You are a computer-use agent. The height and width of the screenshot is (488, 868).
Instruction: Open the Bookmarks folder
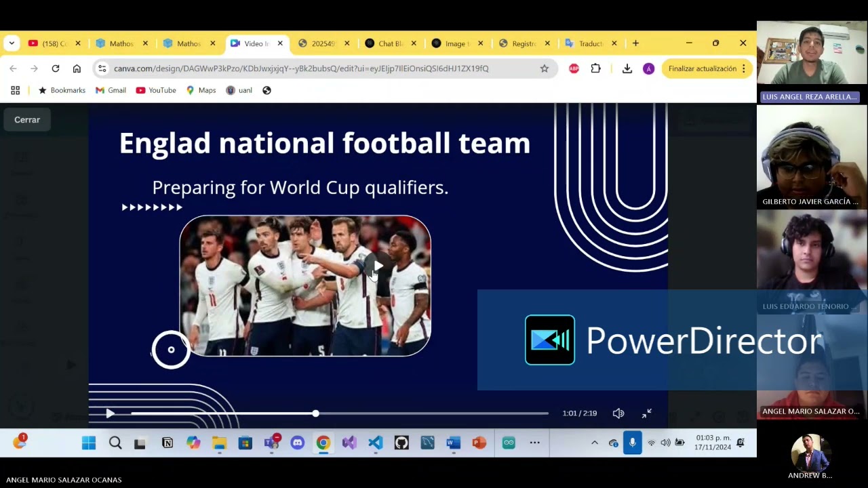click(x=62, y=90)
